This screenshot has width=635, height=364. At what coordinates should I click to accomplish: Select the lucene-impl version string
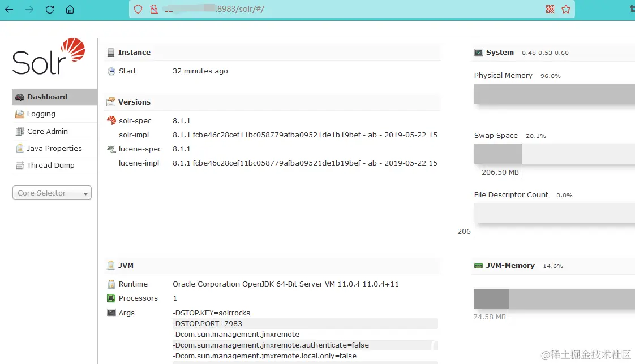(x=305, y=163)
